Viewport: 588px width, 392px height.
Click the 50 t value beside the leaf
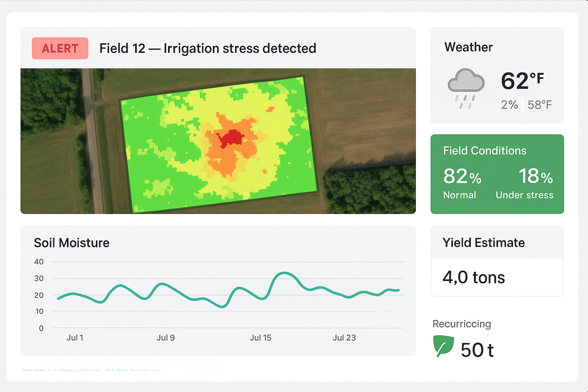tap(477, 350)
